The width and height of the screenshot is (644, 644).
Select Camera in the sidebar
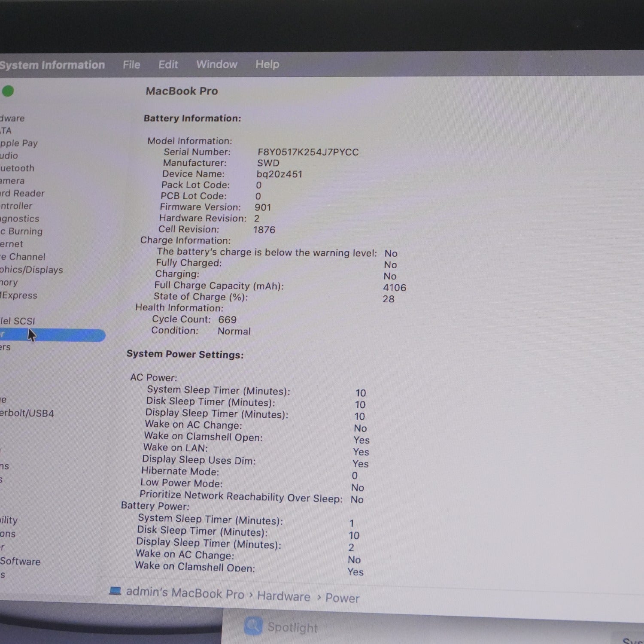(x=12, y=181)
